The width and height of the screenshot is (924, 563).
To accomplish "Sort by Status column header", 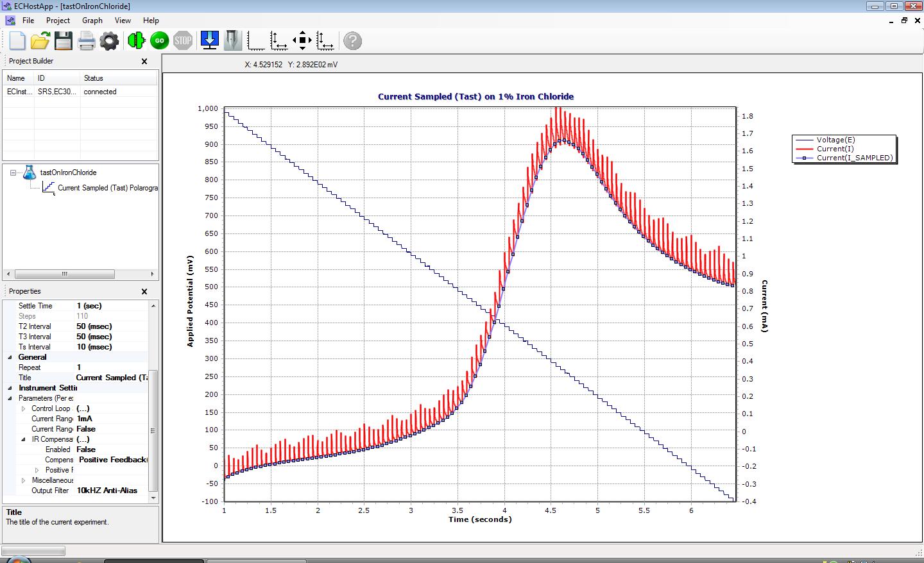I will (x=119, y=78).
